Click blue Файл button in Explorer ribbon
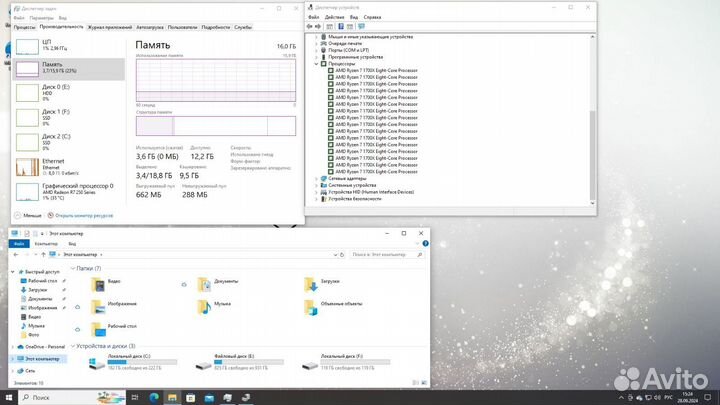The width and height of the screenshot is (720, 405). pyautogui.click(x=19, y=243)
